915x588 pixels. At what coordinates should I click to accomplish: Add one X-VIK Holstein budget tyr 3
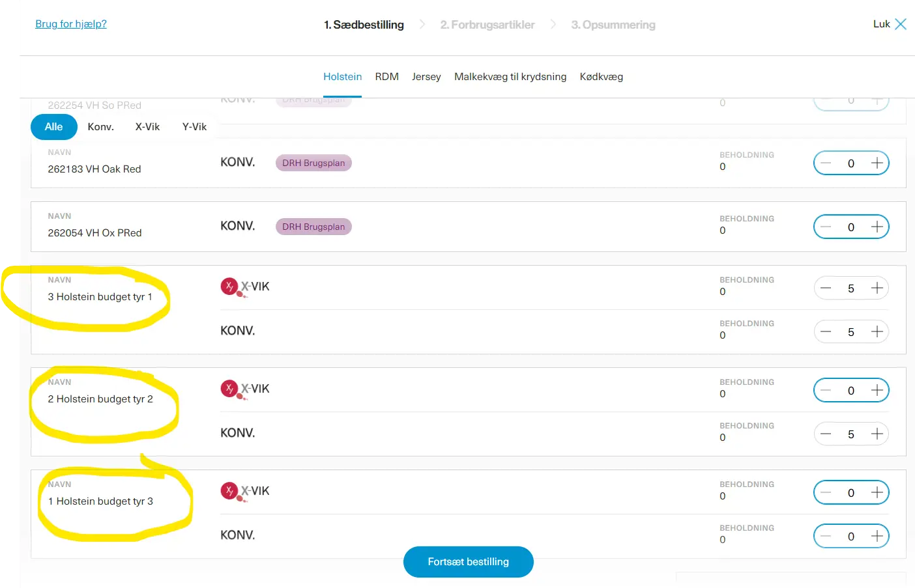tap(877, 492)
